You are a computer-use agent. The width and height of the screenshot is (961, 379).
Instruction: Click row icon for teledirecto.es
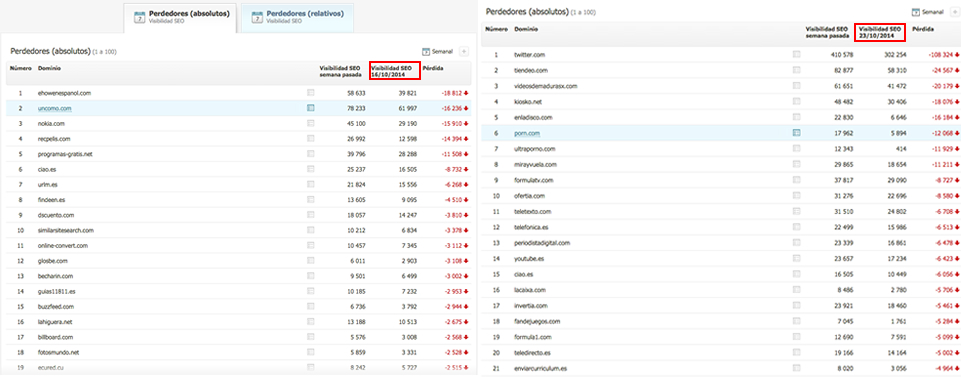pos(796,353)
